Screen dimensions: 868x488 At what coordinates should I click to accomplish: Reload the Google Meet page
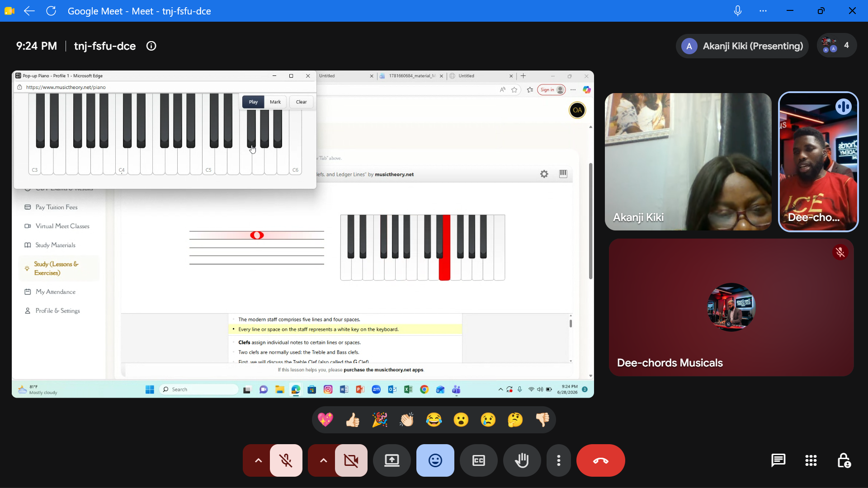(x=51, y=11)
